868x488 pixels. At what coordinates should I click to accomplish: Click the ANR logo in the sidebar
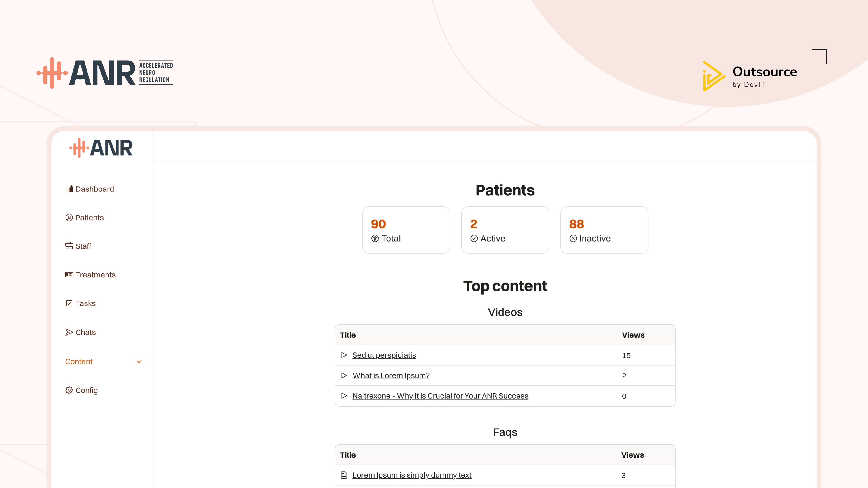[x=100, y=148]
